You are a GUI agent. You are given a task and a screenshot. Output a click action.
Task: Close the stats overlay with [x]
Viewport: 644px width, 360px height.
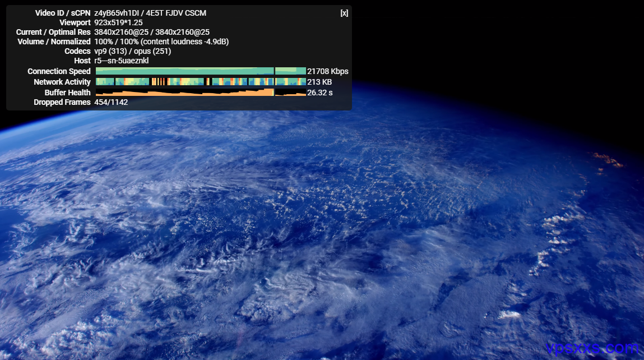[344, 13]
